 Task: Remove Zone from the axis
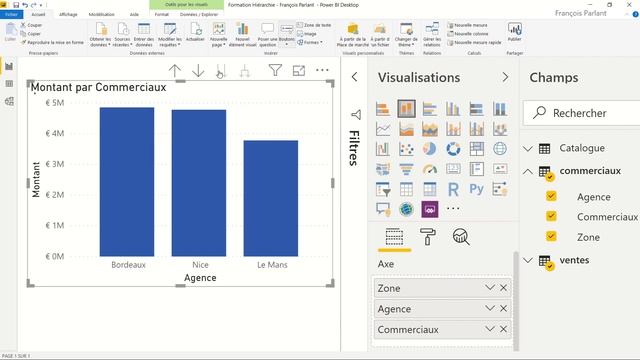coord(503,288)
